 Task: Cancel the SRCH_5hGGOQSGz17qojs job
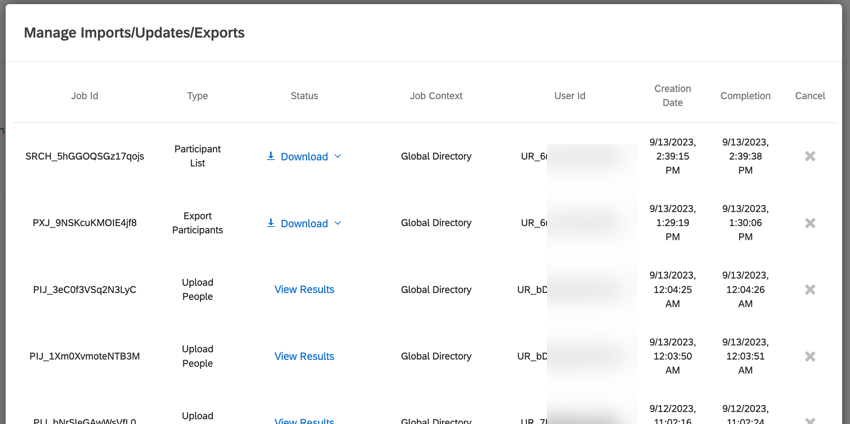pyautogui.click(x=810, y=156)
